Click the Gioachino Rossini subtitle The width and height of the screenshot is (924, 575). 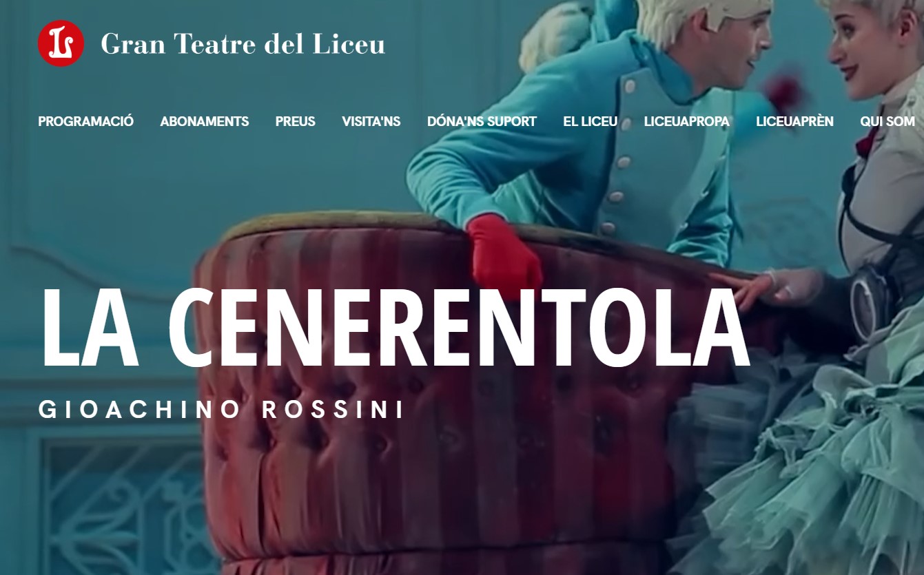click(221, 410)
